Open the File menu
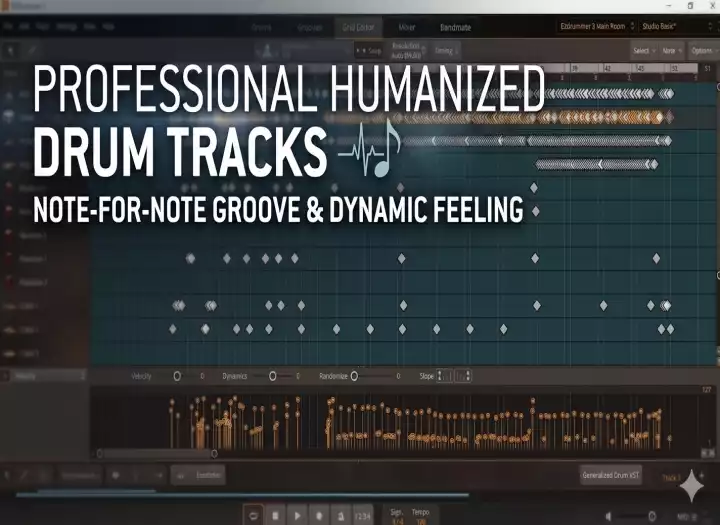The height and width of the screenshot is (525, 720). pyautogui.click(x=8, y=27)
